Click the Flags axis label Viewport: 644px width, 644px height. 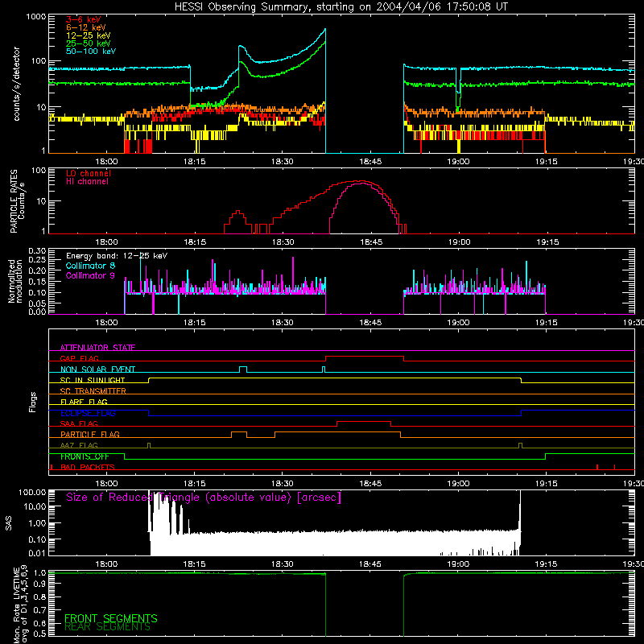tap(33, 402)
